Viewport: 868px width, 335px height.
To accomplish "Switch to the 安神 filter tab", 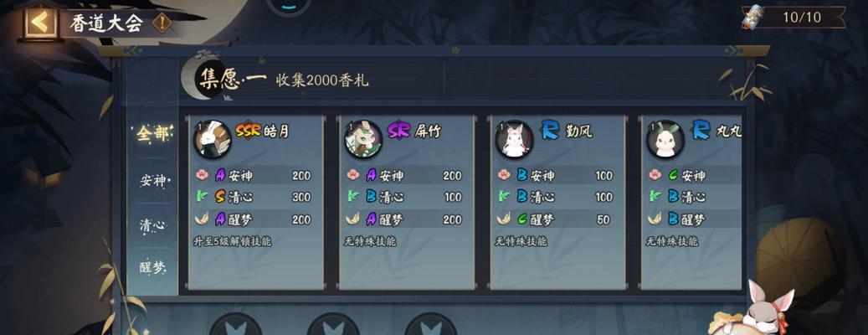I will click(x=153, y=180).
